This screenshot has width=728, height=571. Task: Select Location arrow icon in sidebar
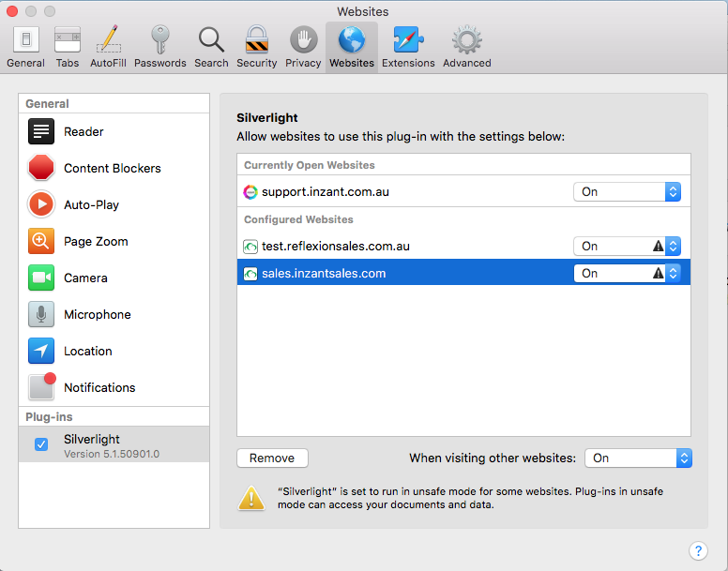point(41,352)
